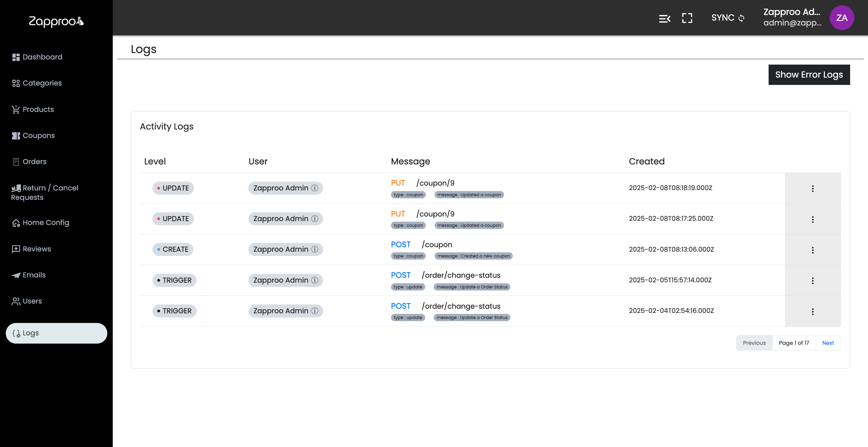Click Show Error Logs button
The width and height of the screenshot is (868, 447).
[809, 75]
